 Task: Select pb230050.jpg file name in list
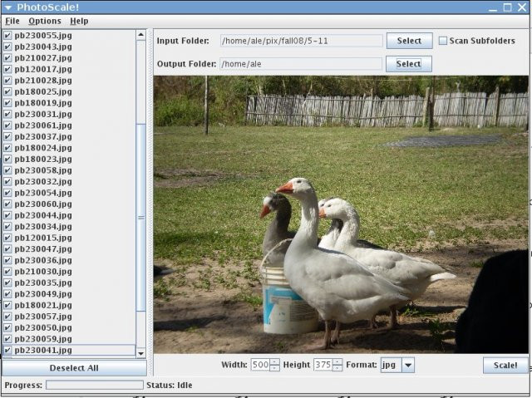43,327
